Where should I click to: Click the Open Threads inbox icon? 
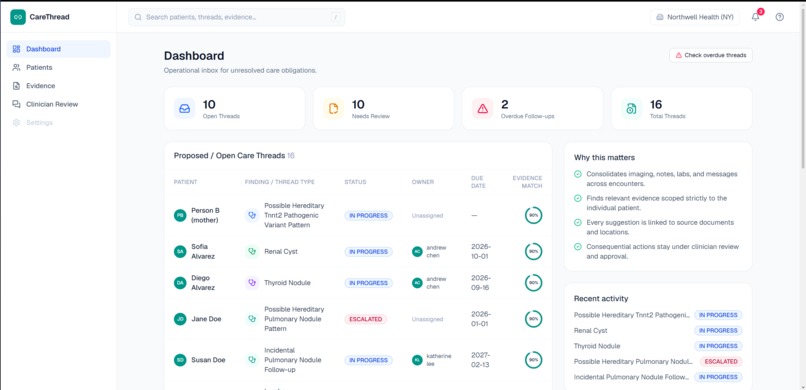[x=185, y=108]
